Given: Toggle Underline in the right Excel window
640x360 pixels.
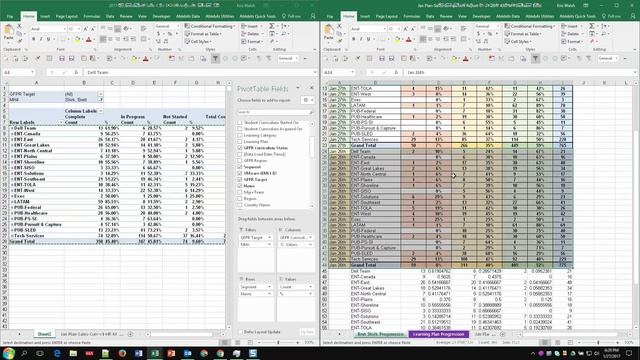Looking at the screenshot, I should pos(368,40).
